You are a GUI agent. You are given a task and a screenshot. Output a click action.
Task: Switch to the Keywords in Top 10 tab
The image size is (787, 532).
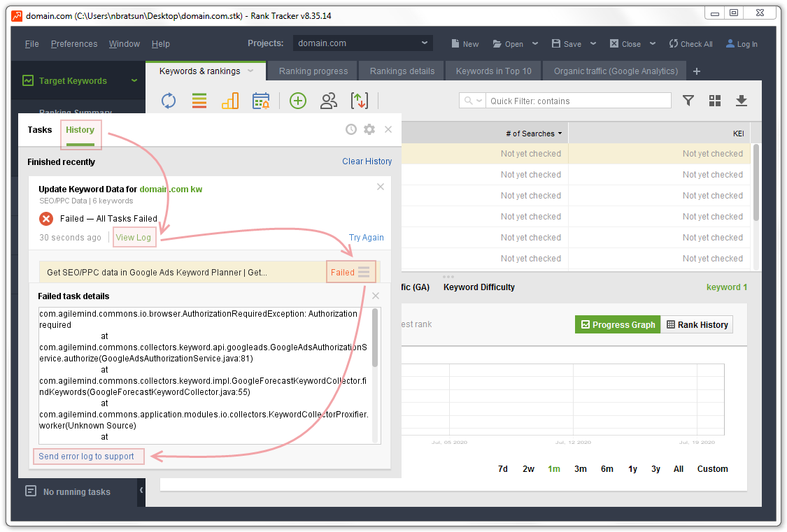pyautogui.click(x=494, y=71)
